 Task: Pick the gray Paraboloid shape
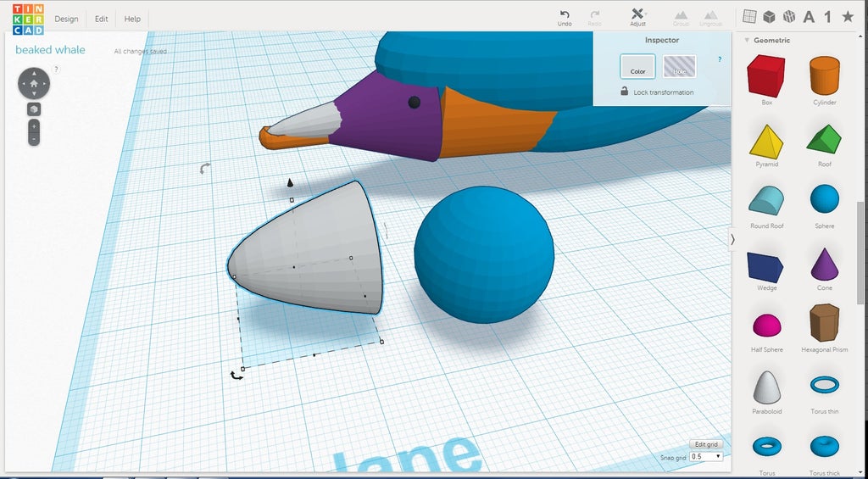tap(766, 387)
